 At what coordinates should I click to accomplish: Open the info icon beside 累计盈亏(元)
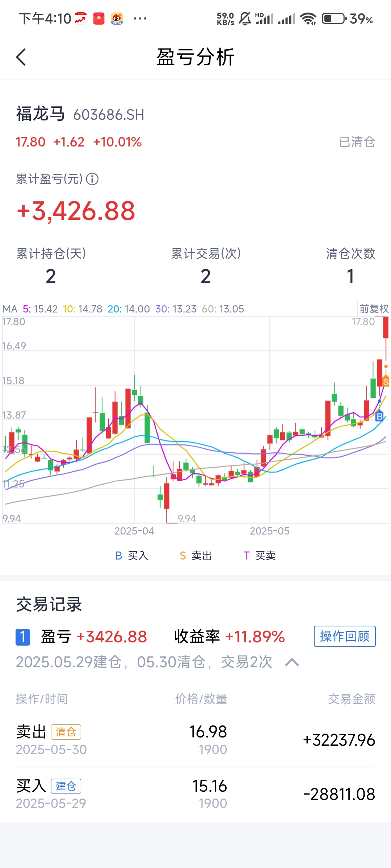(x=92, y=179)
